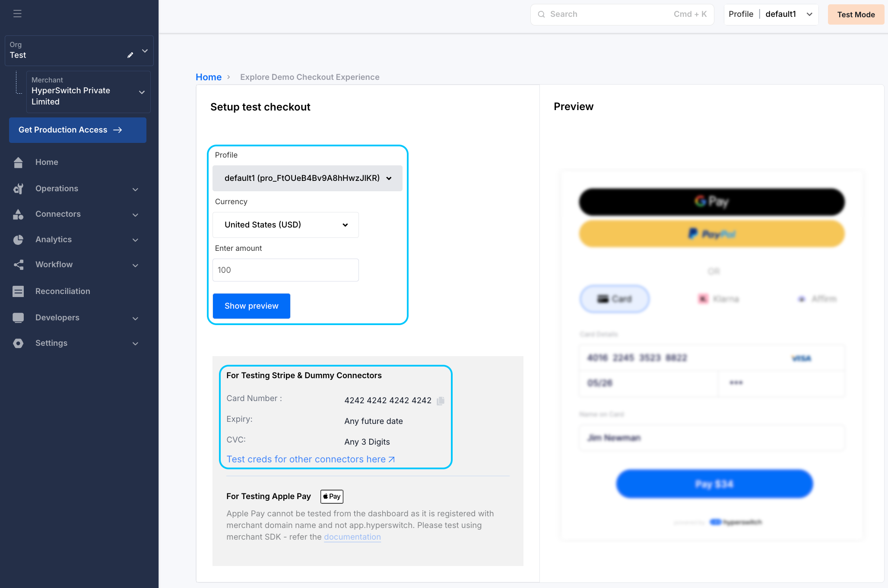Open the default1 profile selector in setup
Viewport: 888px width, 588px height.
point(307,178)
